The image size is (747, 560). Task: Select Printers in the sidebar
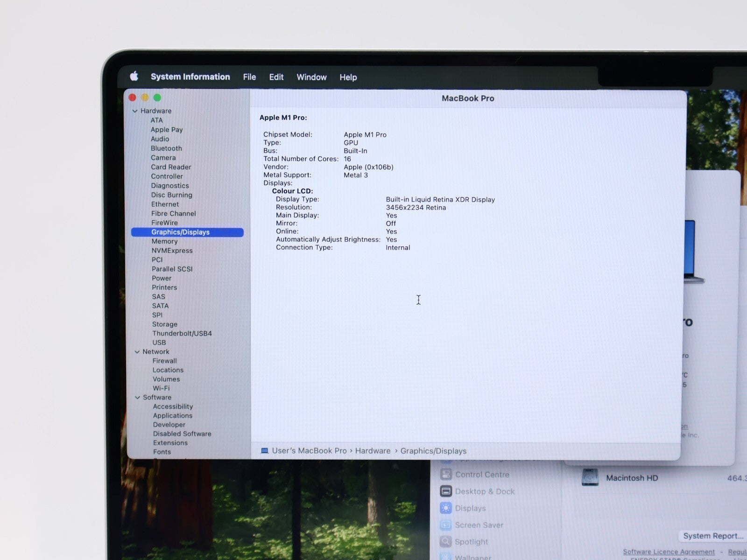point(164,287)
